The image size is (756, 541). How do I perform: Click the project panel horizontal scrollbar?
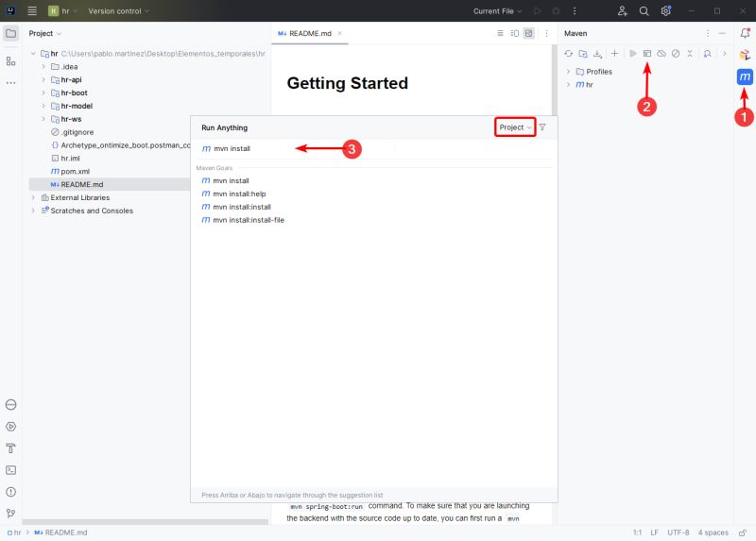click(x=146, y=522)
